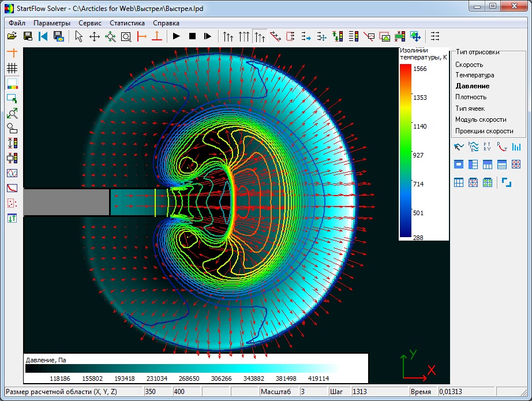The height and width of the screenshot is (401, 532).
Task: Select the arrow pointer tool
Action: point(78,36)
